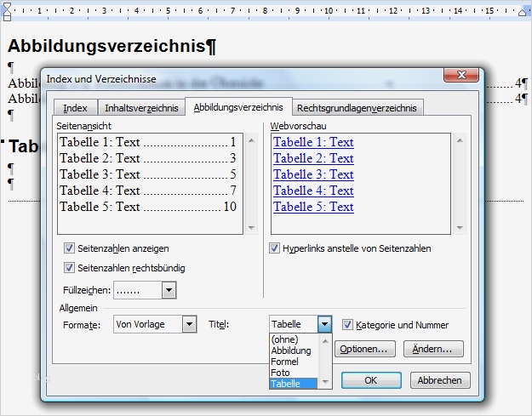Click Webvorschau scroll up arrow

point(460,140)
